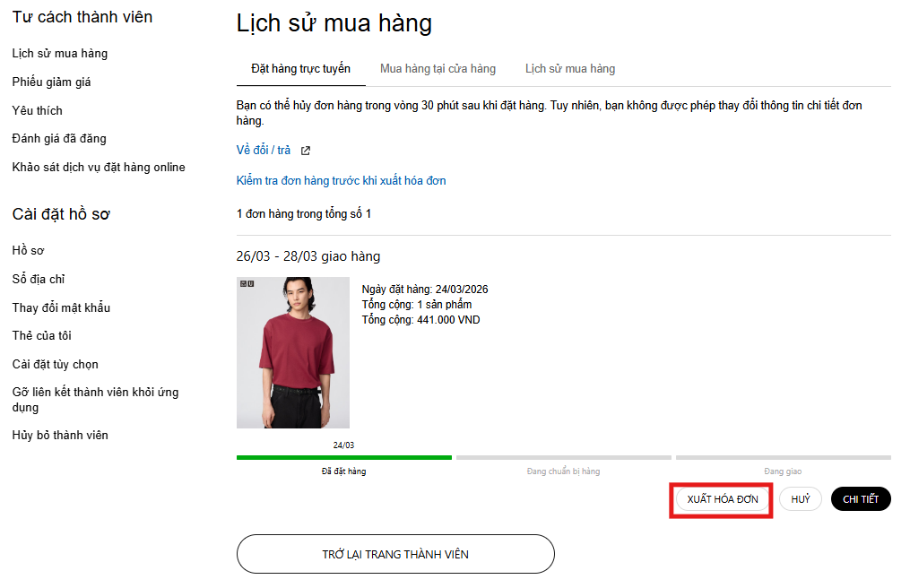Screen dimensions: 910x588
Task: Click TRỞ LẠI TRANG THÀNH VIÊN button
Action: [395, 554]
